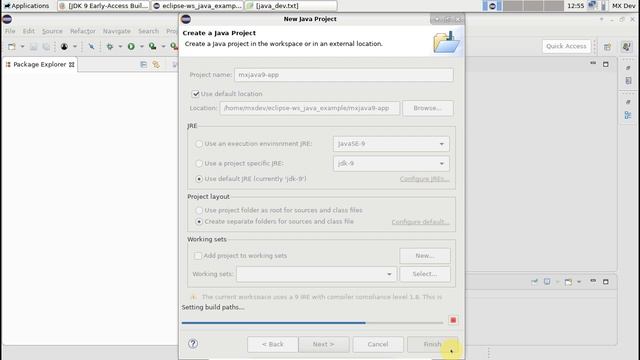Select Use project folder as root
The width and height of the screenshot is (640, 360).
tap(199, 210)
